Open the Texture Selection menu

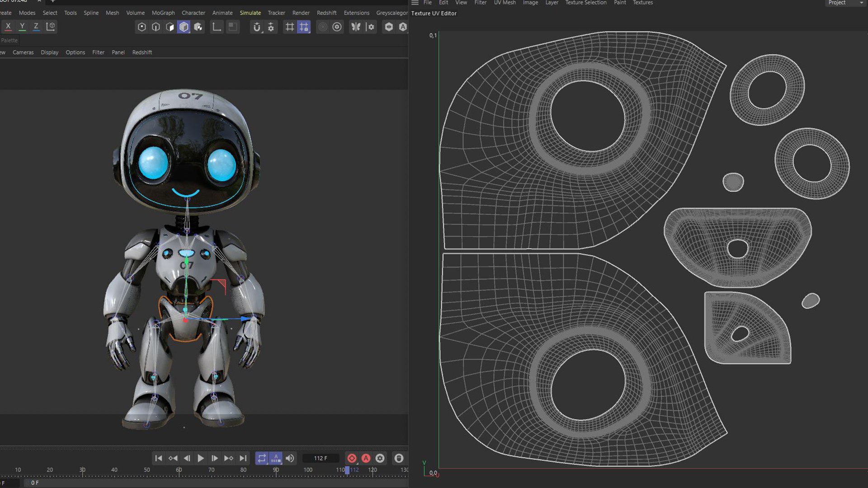pyautogui.click(x=585, y=3)
